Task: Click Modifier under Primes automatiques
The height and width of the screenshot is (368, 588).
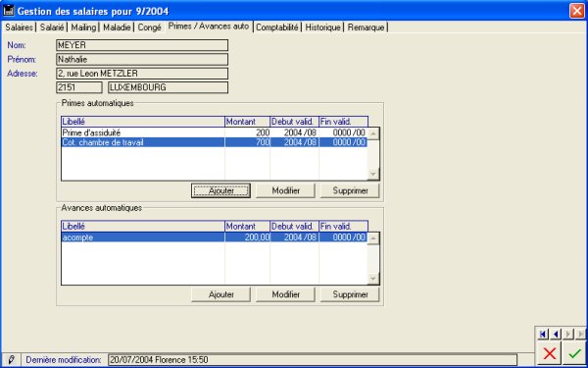Action: coord(286,190)
